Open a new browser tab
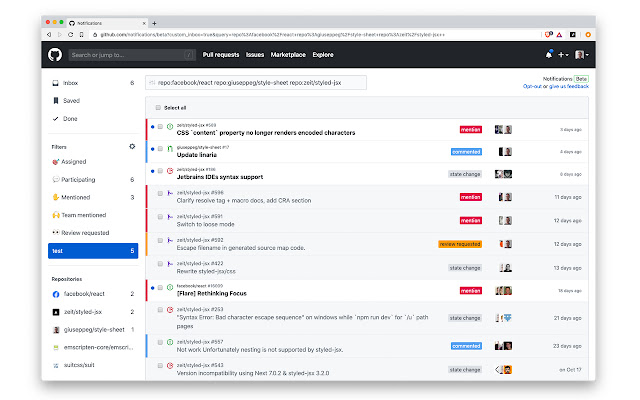 [154, 23]
